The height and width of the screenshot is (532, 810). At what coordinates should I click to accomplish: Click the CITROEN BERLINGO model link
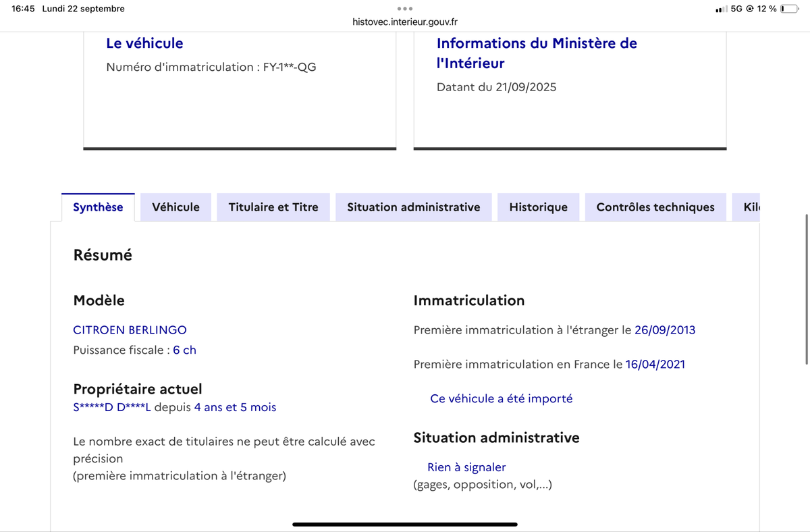click(130, 330)
